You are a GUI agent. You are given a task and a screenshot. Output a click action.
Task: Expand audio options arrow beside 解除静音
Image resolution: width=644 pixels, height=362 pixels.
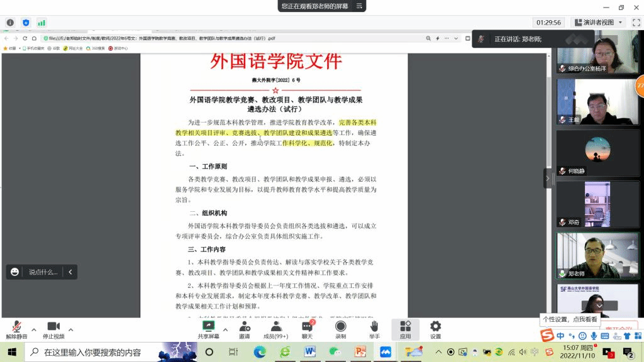(x=34, y=329)
